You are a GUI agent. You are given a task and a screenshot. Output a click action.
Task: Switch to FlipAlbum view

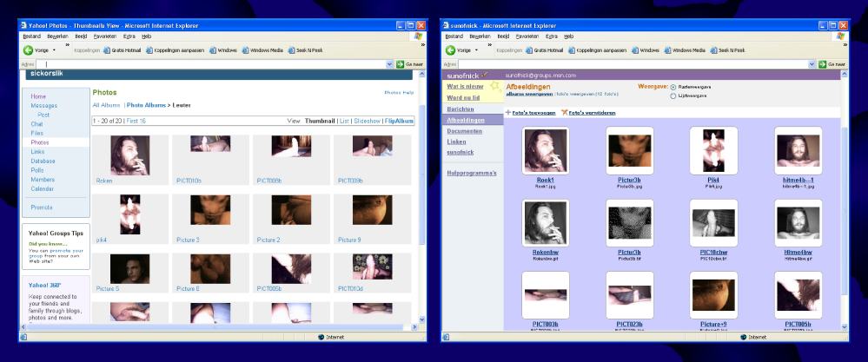click(x=399, y=121)
